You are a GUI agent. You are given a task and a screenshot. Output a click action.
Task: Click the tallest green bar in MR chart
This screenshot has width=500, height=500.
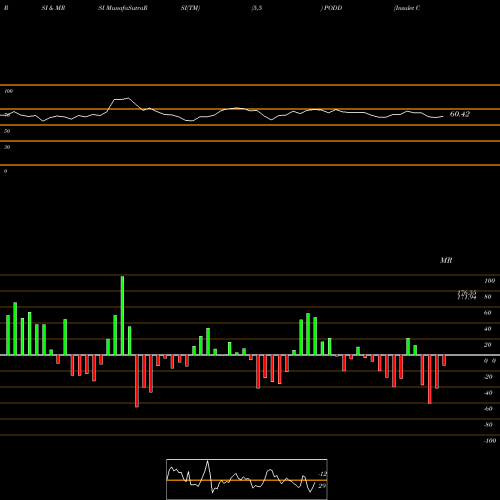122,315
